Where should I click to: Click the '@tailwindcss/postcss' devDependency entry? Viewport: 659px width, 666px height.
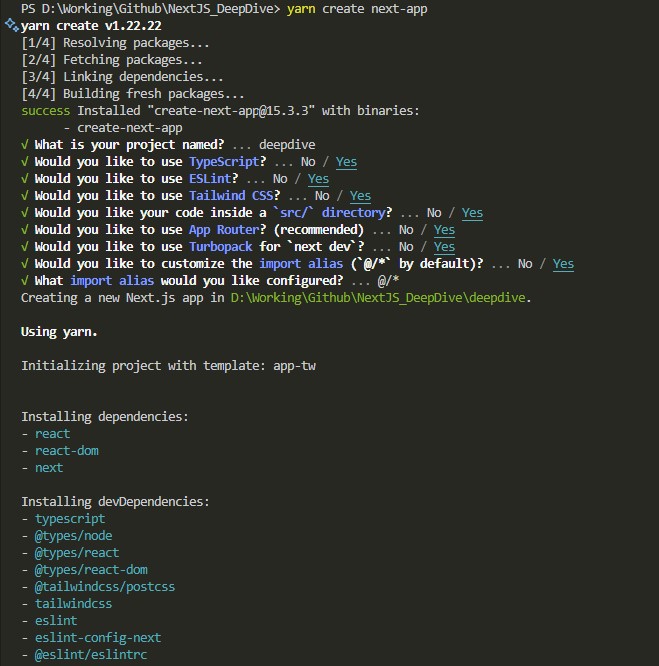(x=105, y=587)
